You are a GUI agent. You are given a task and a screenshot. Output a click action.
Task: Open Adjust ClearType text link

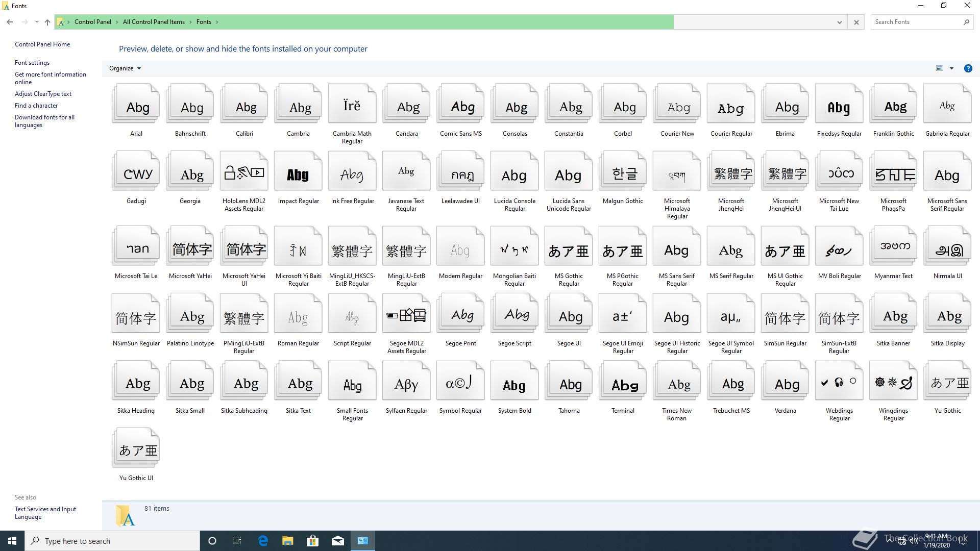click(x=43, y=94)
